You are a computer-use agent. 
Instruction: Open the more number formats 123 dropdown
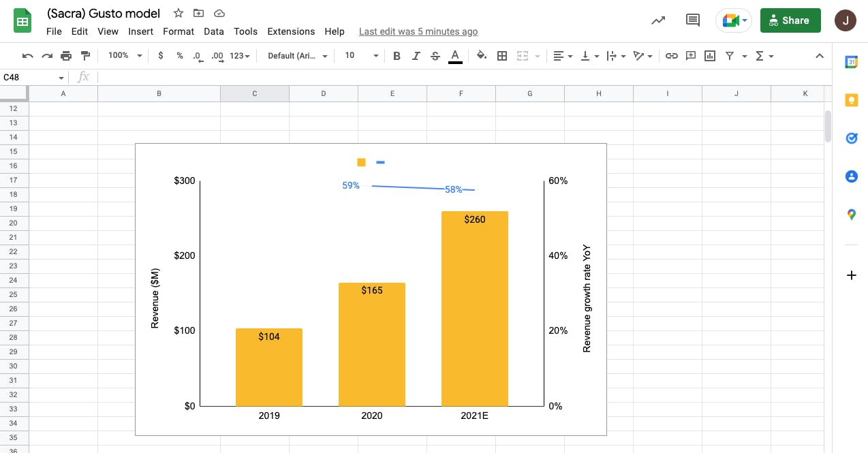[240, 56]
